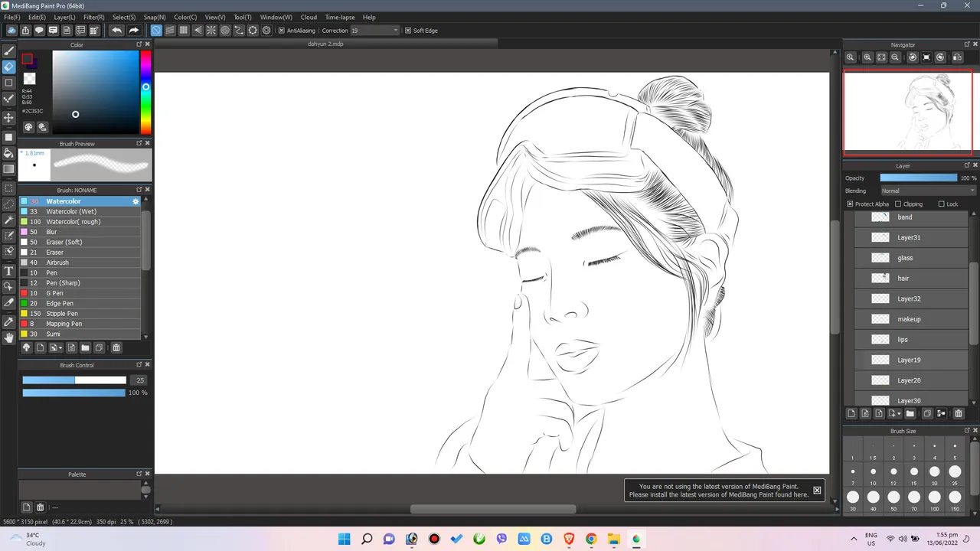Select the Magic Wand tool

(9, 220)
